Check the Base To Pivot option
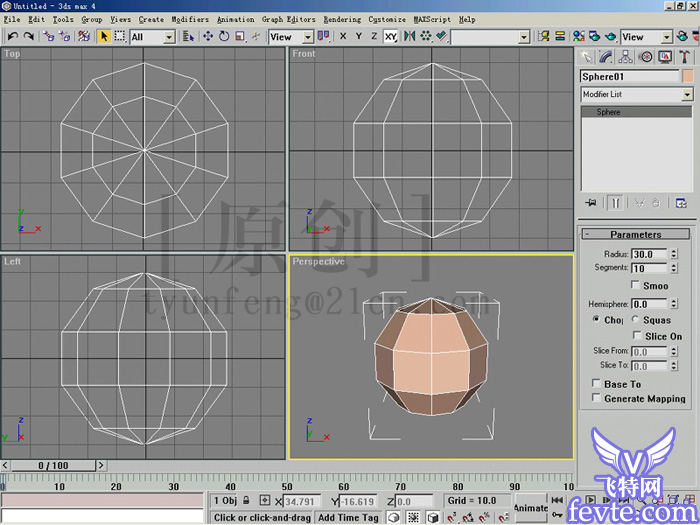 point(596,383)
